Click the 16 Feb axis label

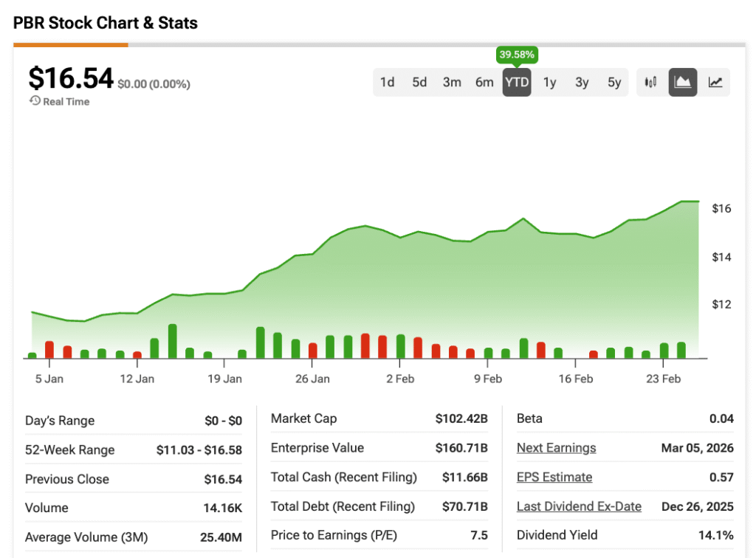coord(576,379)
